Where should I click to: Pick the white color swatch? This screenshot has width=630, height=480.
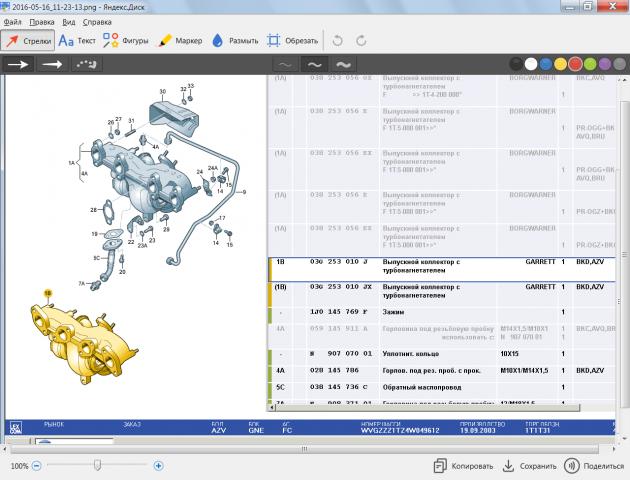point(531,64)
